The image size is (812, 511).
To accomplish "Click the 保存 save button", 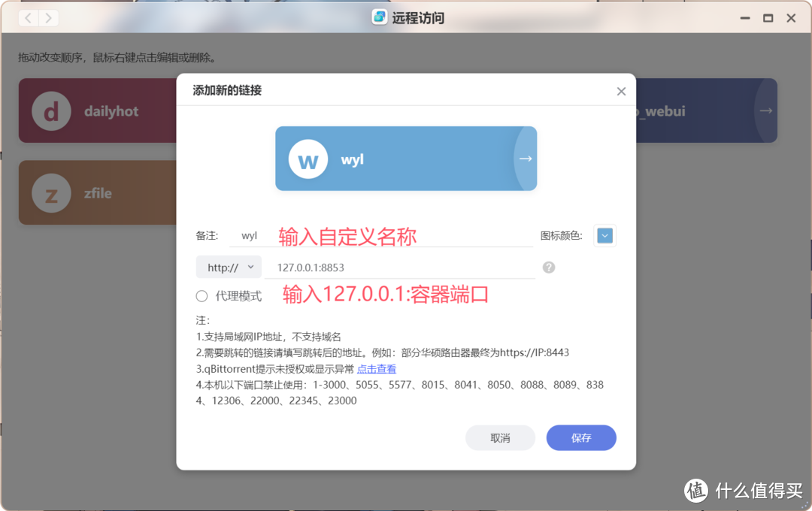I will (x=580, y=437).
